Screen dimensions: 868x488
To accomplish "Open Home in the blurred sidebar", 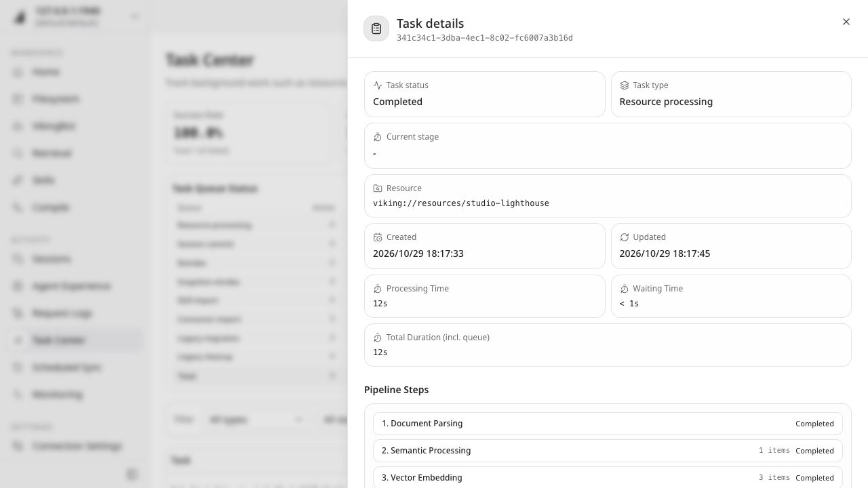I will tap(76, 72).
